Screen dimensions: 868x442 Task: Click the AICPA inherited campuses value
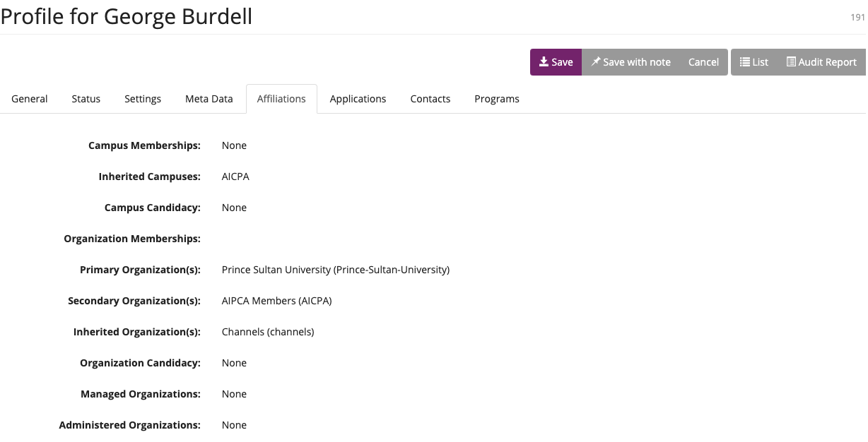[235, 177]
